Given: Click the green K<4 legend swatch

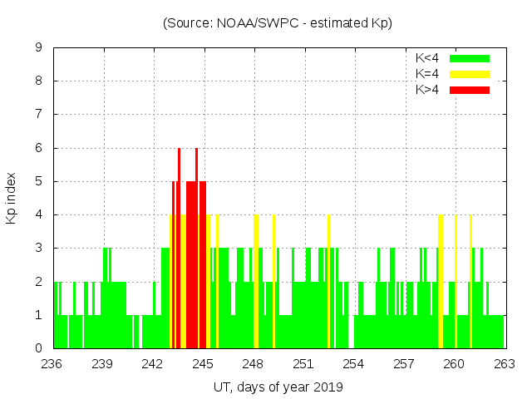Looking at the screenshot, I should click(470, 58).
